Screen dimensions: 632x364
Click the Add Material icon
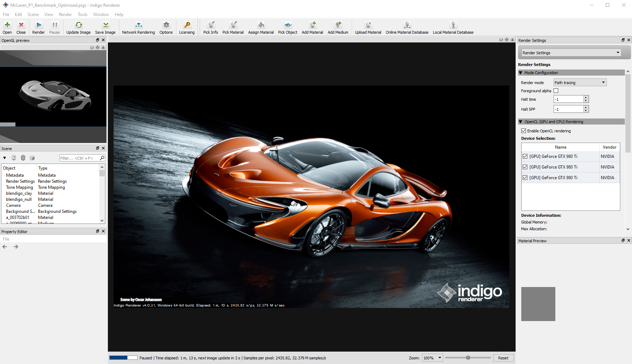coord(313,28)
